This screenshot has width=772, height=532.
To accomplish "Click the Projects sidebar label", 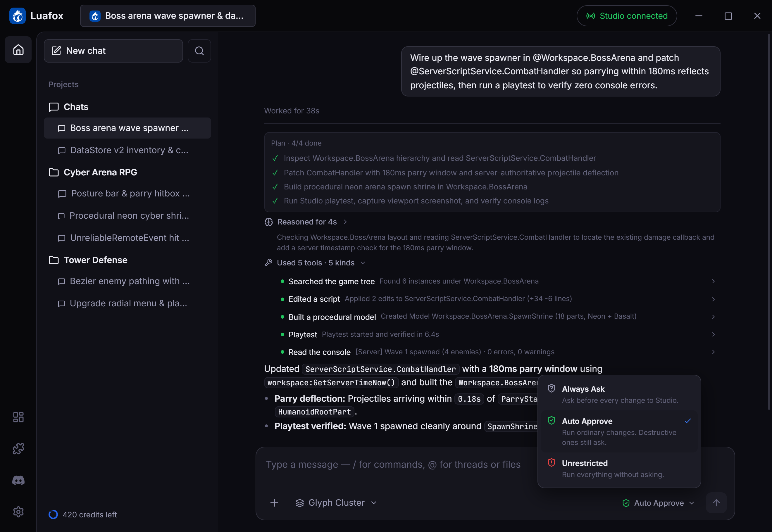I will click(63, 85).
